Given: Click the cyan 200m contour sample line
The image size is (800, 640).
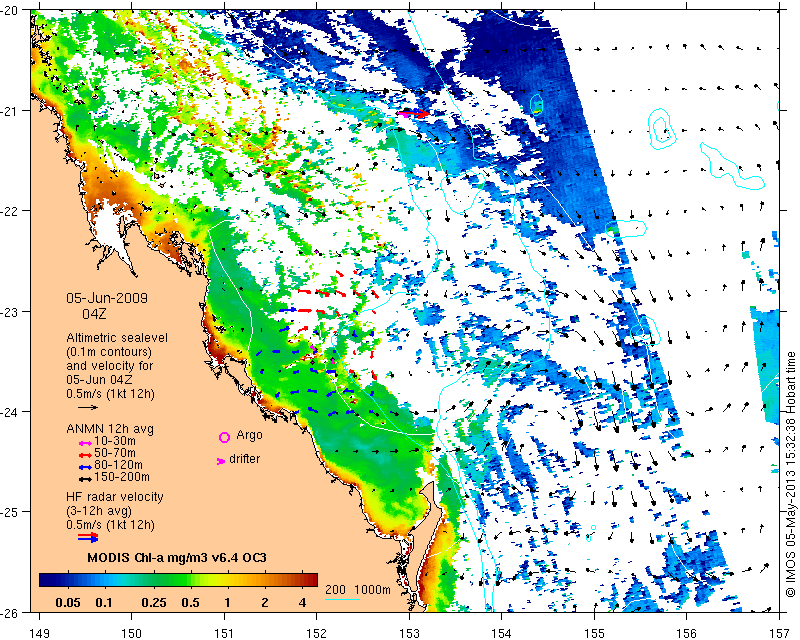Looking at the screenshot, I should pyautogui.click(x=342, y=599).
